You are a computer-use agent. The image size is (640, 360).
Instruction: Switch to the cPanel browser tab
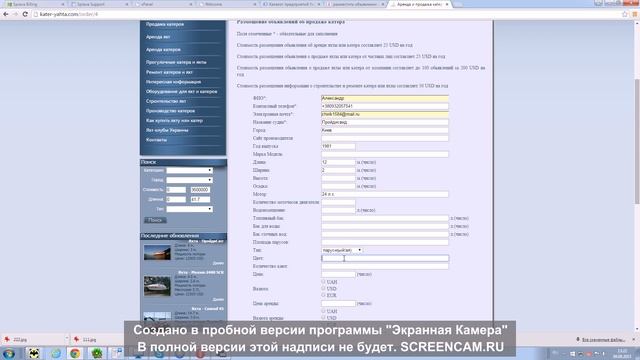tap(162, 4)
